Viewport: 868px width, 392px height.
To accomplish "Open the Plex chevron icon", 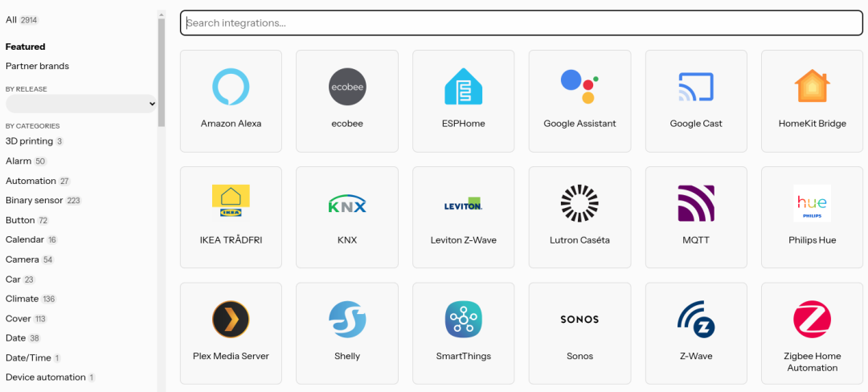I will (x=231, y=319).
